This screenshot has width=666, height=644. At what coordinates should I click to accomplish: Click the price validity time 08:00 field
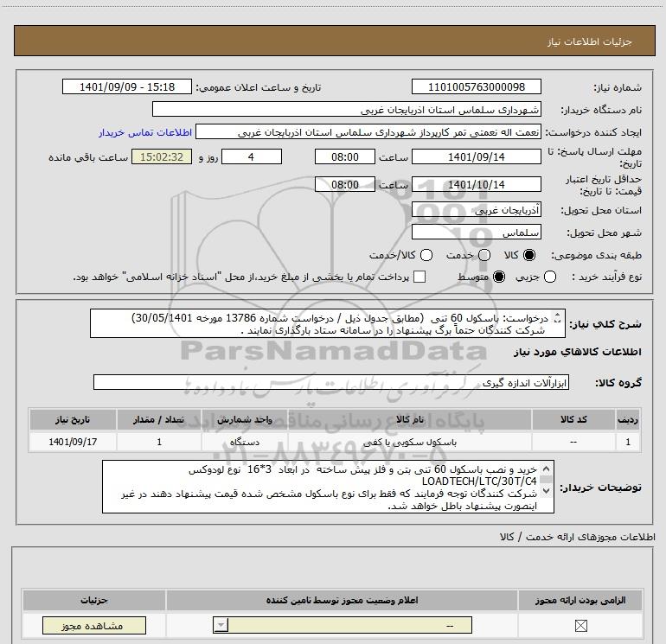tap(345, 184)
